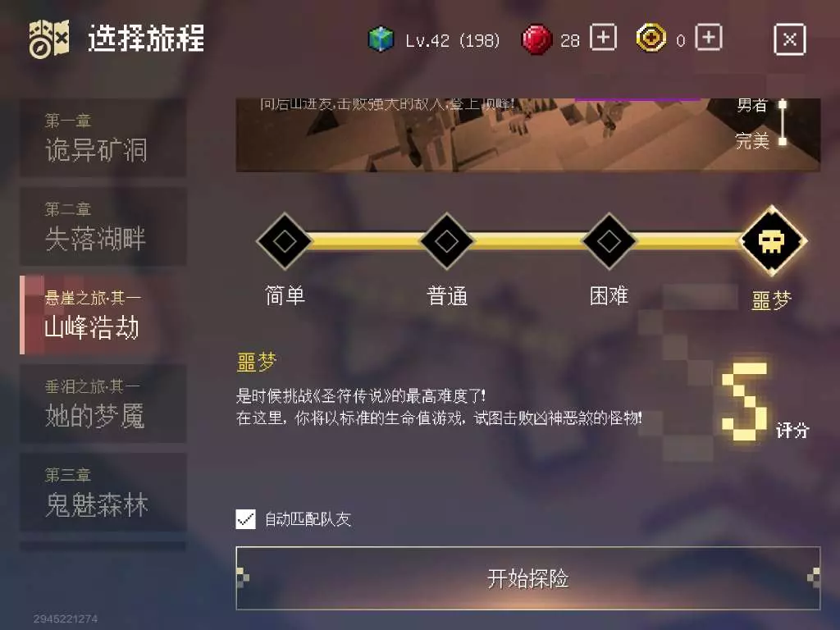Click the journey map icon beside 选择旅程

[48, 39]
